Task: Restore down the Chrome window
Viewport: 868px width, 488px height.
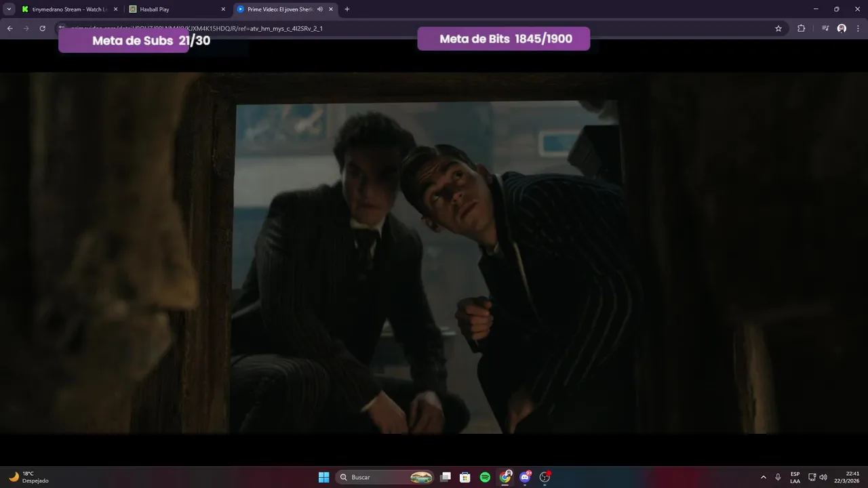Action: (836, 9)
